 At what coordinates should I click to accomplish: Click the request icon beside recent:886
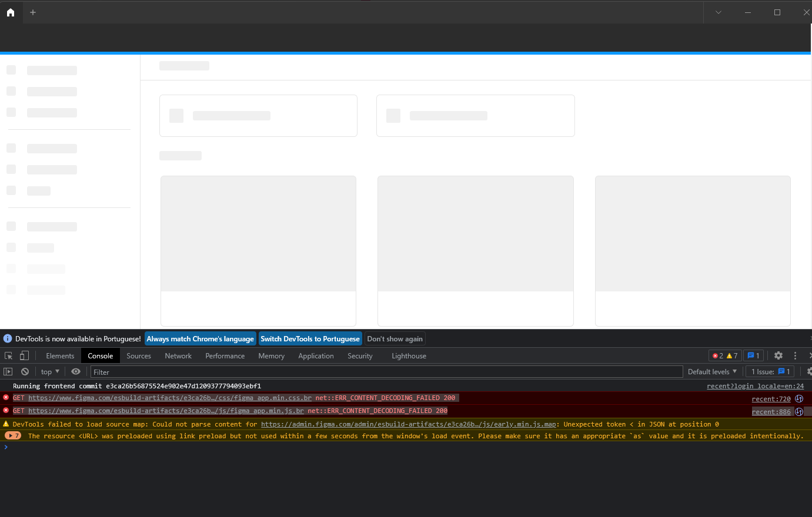tap(799, 412)
